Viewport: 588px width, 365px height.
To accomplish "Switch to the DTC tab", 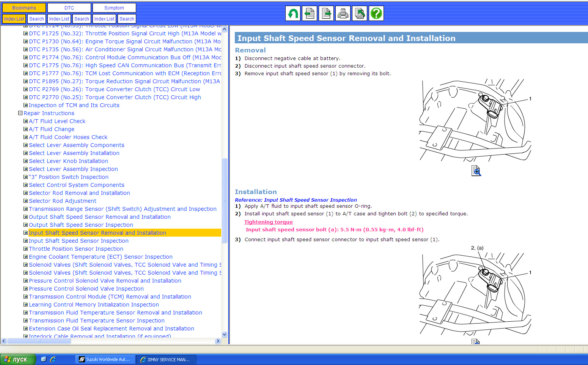I will point(69,8).
